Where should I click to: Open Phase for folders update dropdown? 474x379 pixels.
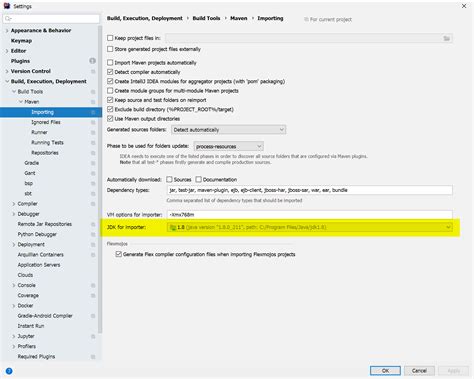point(228,146)
